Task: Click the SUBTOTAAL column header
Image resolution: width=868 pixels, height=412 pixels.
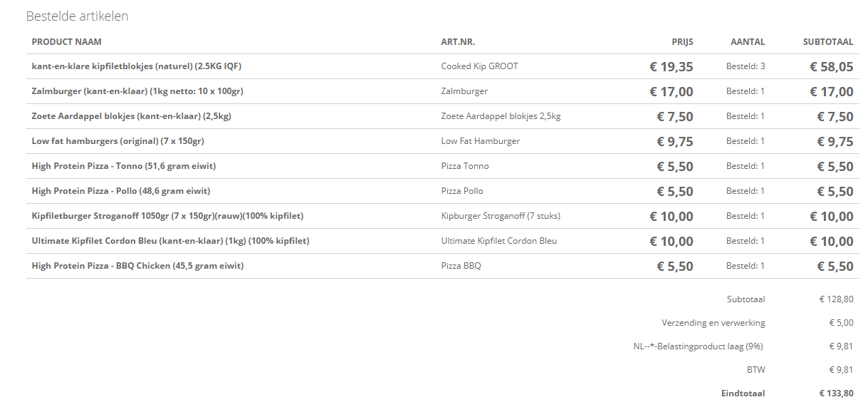Action: [x=828, y=42]
